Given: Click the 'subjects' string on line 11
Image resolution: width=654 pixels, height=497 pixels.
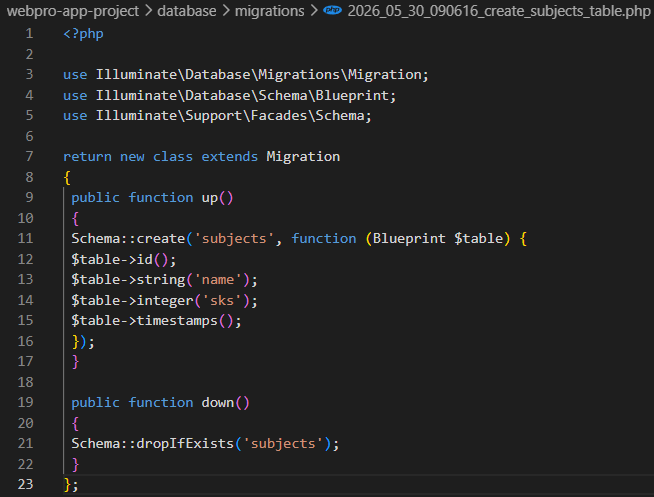Looking at the screenshot, I should (234, 238).
